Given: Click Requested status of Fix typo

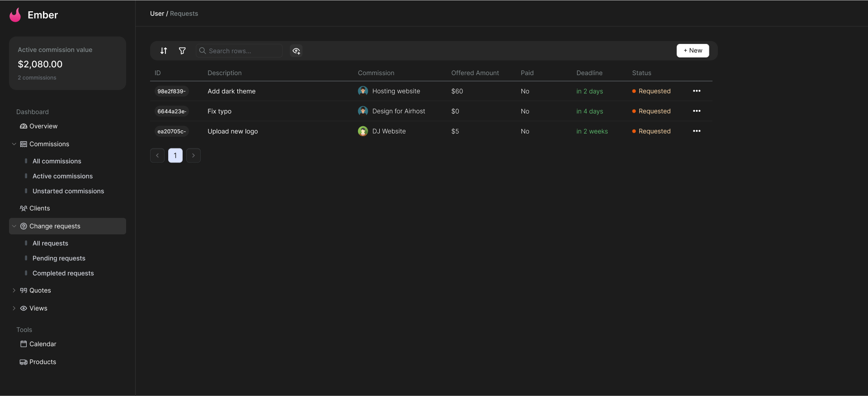Looking at the screenshot, I should (651, 111).
